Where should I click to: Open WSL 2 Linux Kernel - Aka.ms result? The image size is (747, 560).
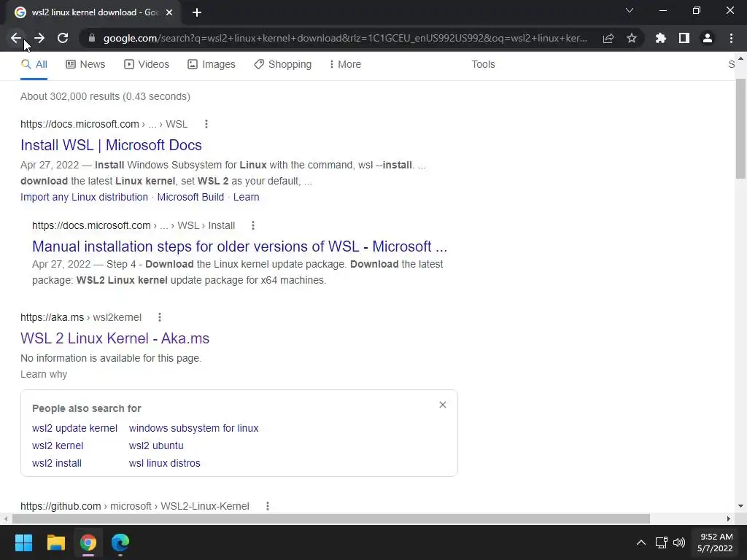point(115,338)
